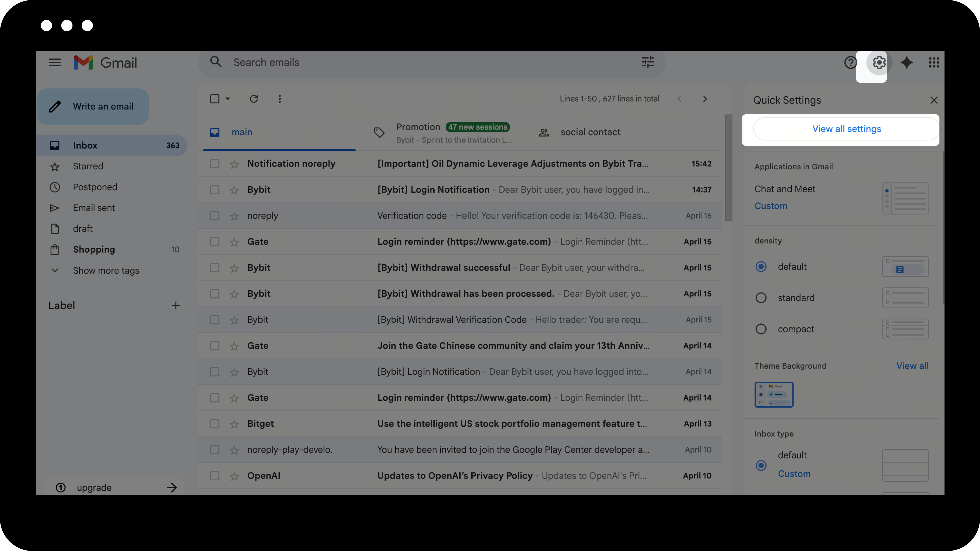Open the select-all dropdown arrow
The image size is (980, 551).
click(x=228, y=99)
